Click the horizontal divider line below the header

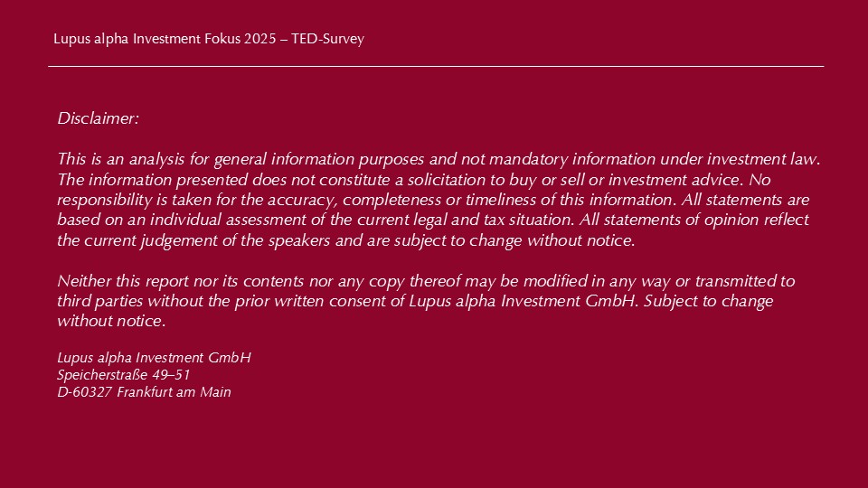pos(436,66)
